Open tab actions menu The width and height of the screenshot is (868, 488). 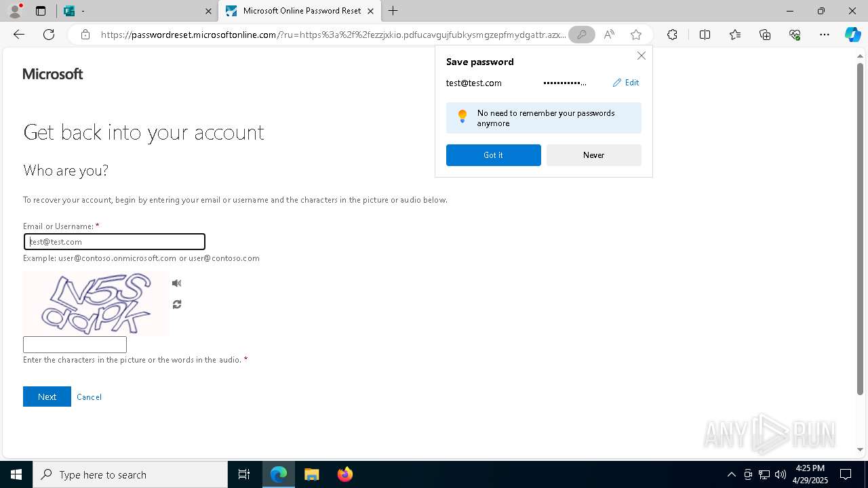tap(41, 11)
